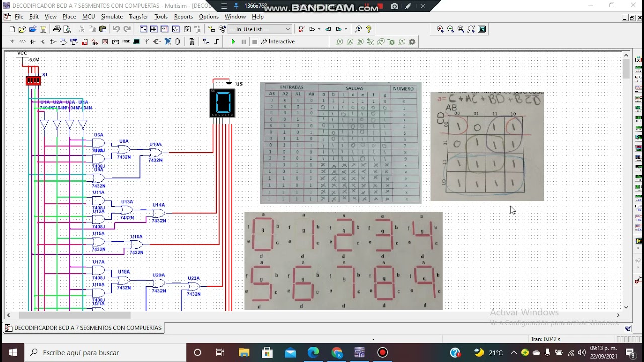This screenshot has width=644, height=362.
Task: Zoom in on the schematic
Action: 440,29
